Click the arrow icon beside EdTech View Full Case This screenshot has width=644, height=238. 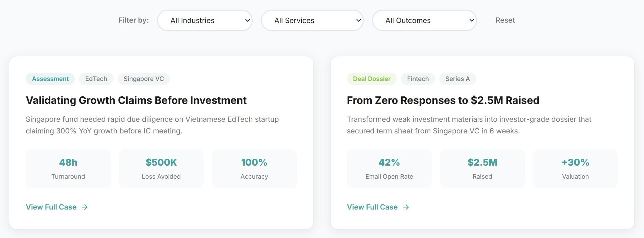[85, 207]
